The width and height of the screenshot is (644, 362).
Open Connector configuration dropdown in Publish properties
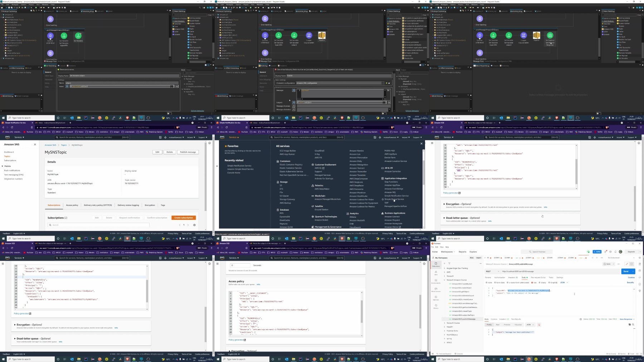(x=382, y=83)
